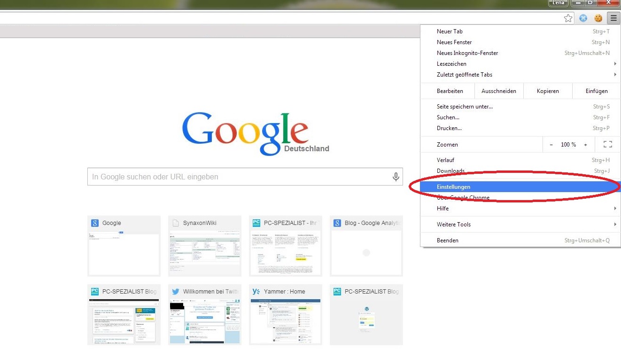This screenshot has height=364, width=621.
Task: Decrease zoom with minus button
Action: (x=551, y=145)
